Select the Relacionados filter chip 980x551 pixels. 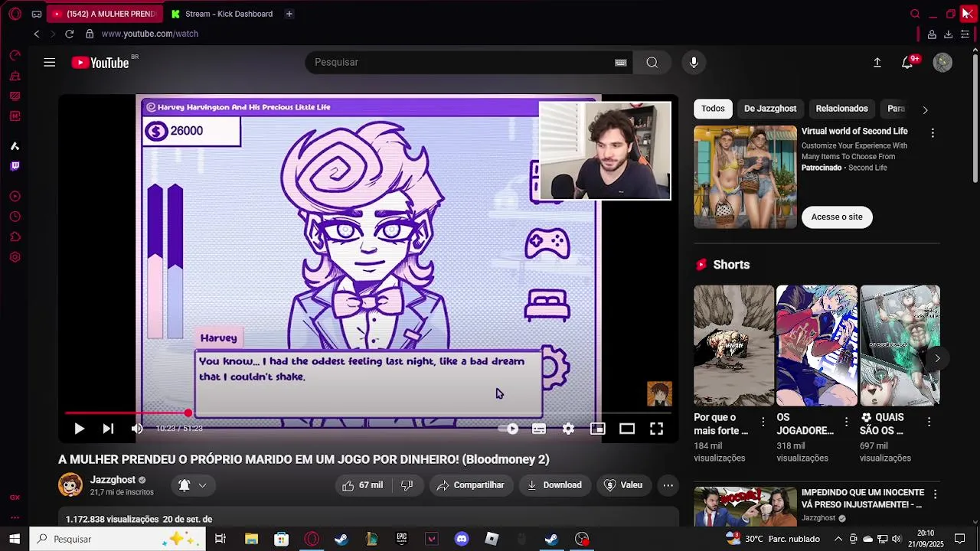tap(842, 109)
